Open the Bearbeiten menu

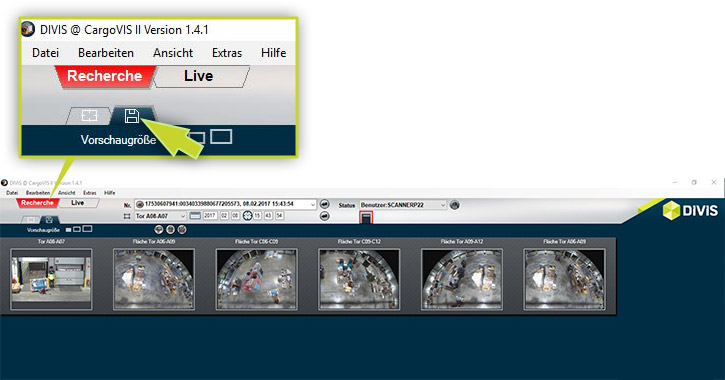point(38,193)
